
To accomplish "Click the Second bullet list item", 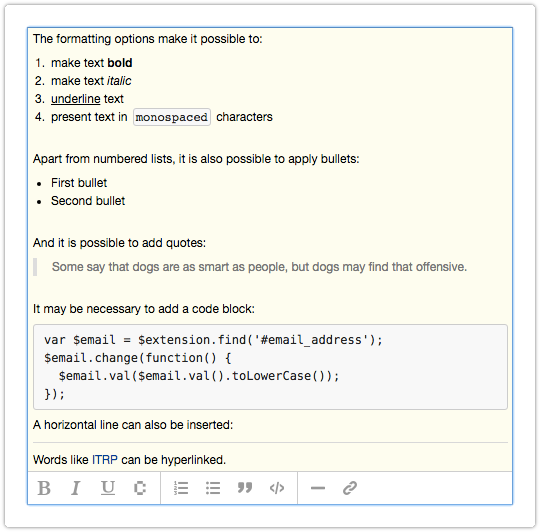I will [x=88, y=201].
